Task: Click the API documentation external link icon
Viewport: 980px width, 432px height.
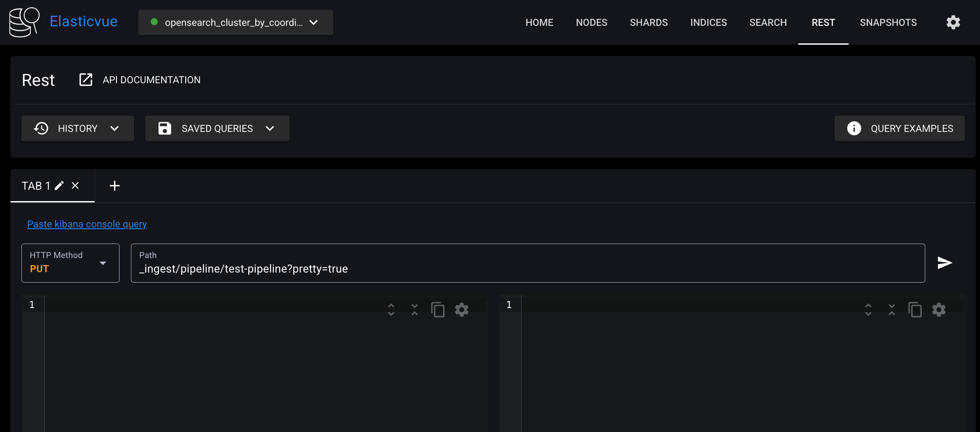Action: pyautogui.click(x=86, y=80)
